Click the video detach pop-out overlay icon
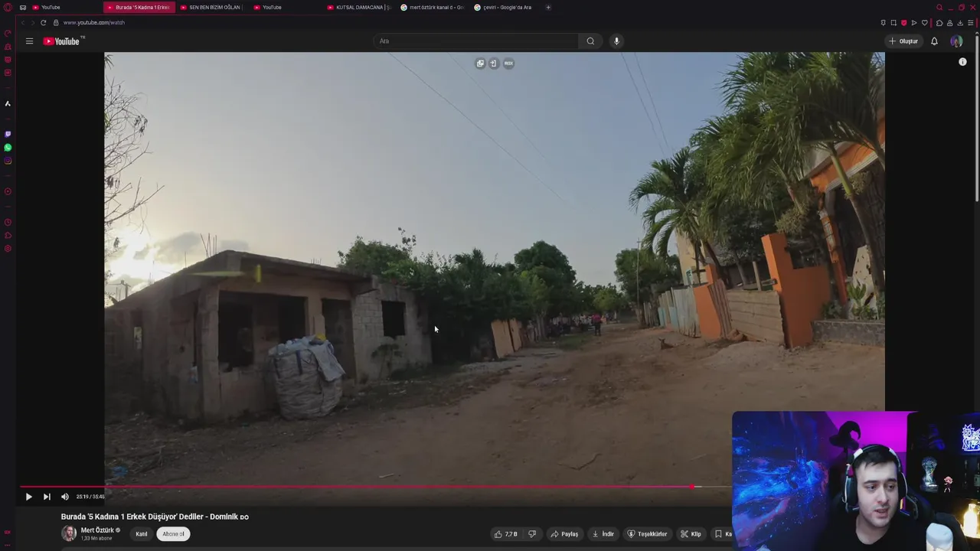Screen dimensions: 980x551 point(493,64)
